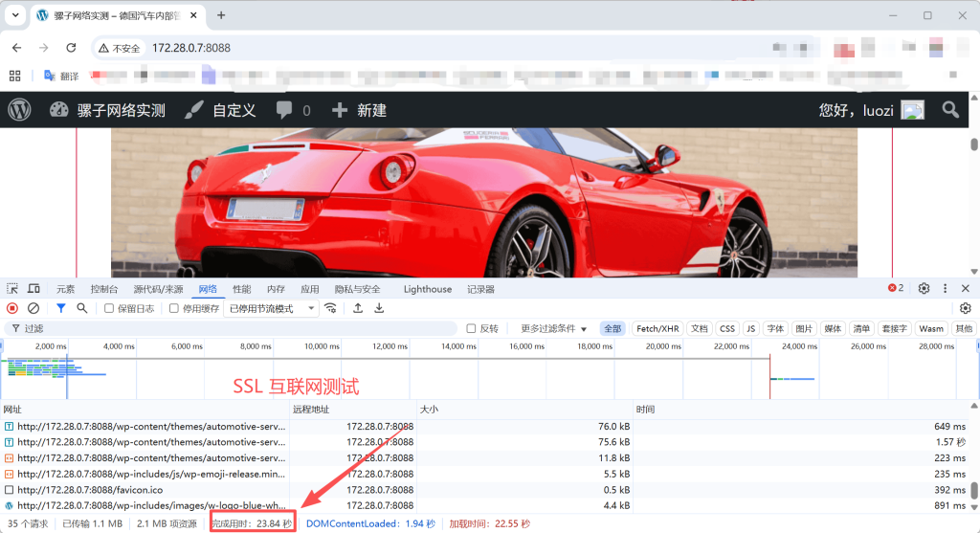Open the 已停用节流模式 throttling dropdown

272,308
